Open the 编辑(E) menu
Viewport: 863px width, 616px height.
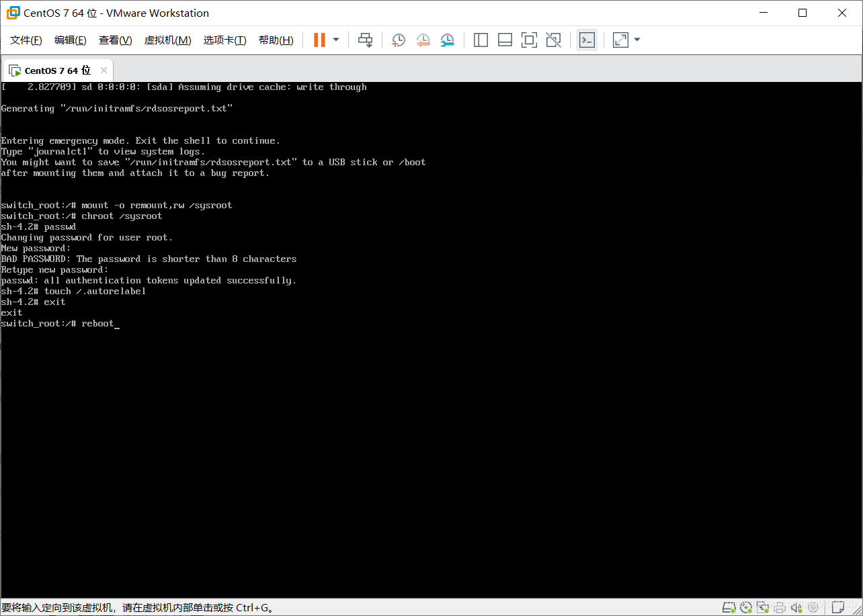[71, 40]
